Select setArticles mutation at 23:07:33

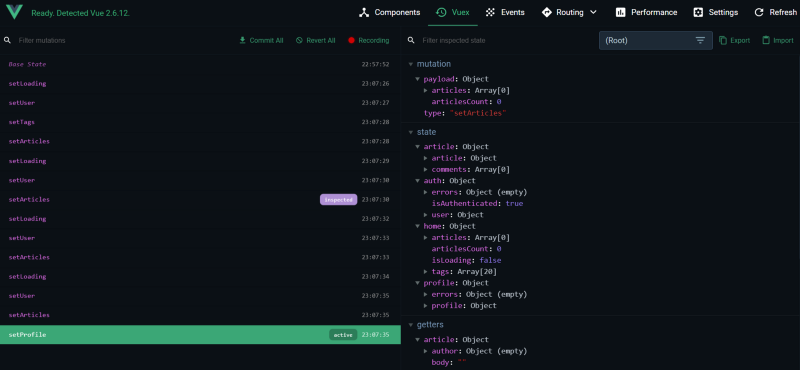[x=200, y=257]
